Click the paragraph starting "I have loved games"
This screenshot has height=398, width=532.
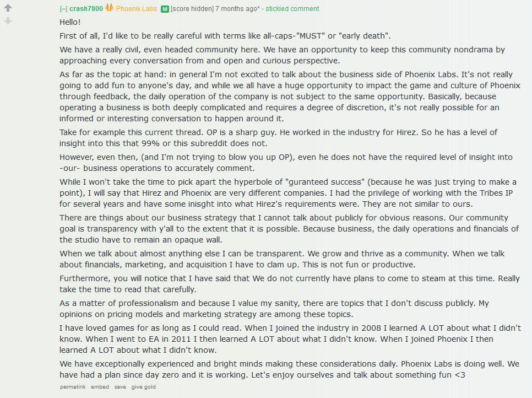click(x=290, y=339)
